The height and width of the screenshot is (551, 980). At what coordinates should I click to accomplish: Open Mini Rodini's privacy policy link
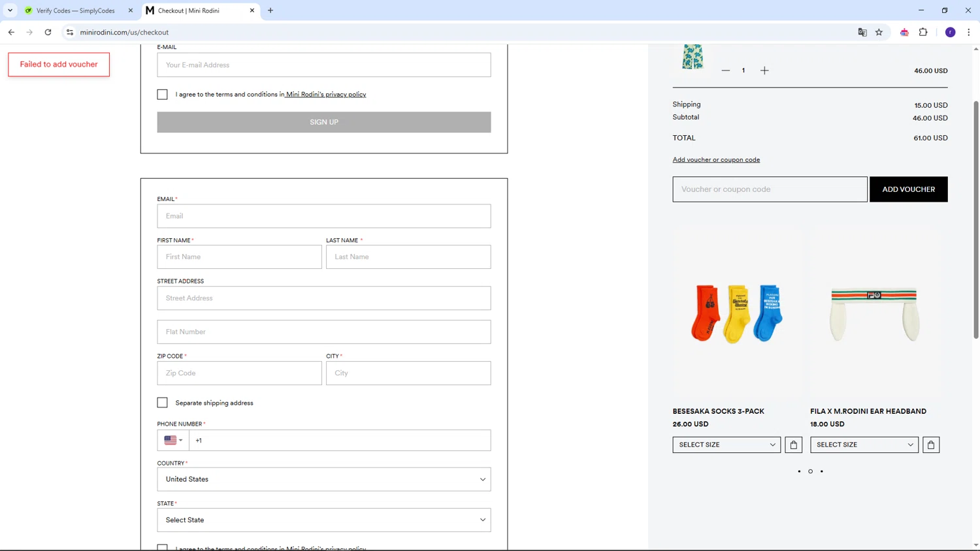(x=326, y=95)
